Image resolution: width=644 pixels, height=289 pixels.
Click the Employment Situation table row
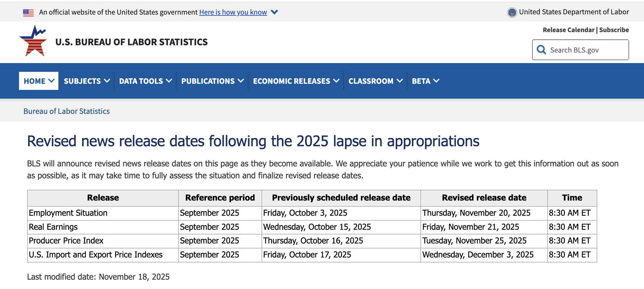(68, 213)
